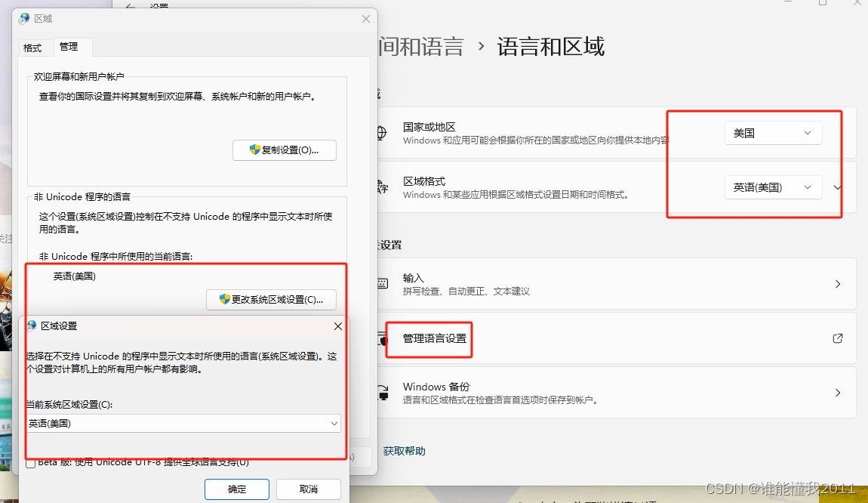Click 欢迎屏幕和新用户帐户 group label

click(78, 76)
